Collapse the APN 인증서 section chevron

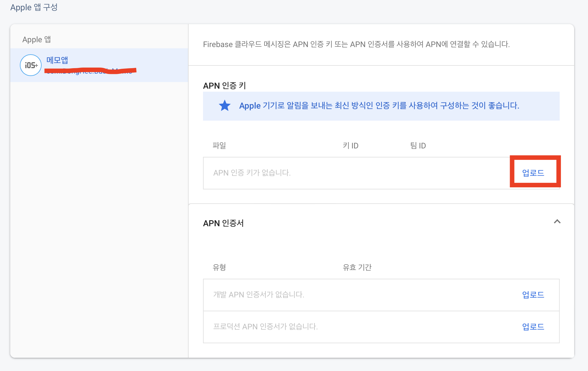(x=557, y=222)
